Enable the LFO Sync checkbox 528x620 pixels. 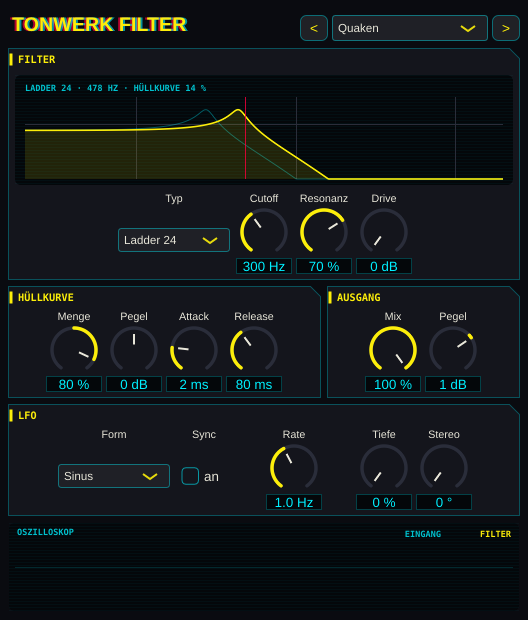coord(190,476)
